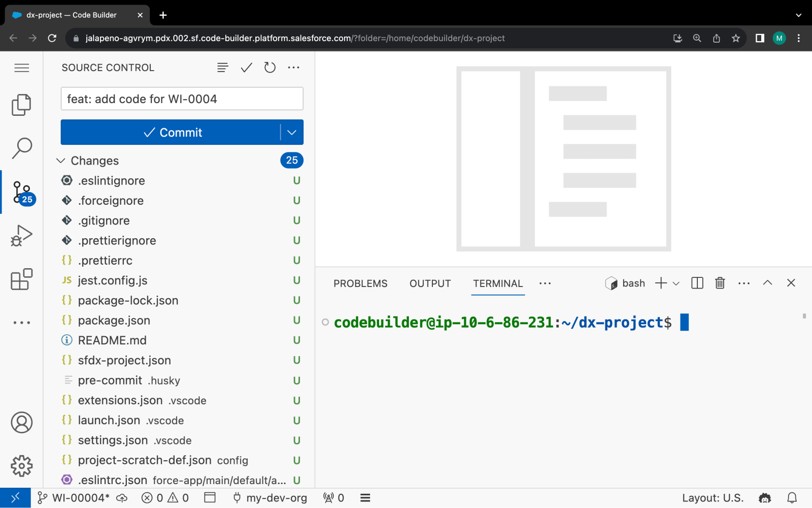
Task: Click the WI-00004 branch in status bar
Action: point(74,498)
